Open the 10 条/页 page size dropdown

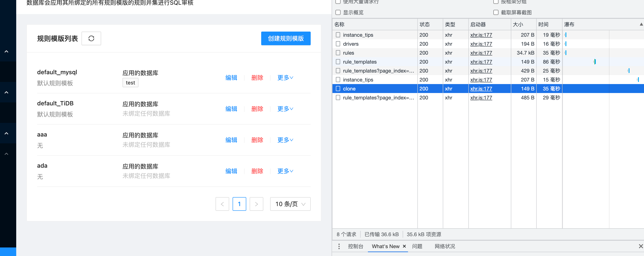point(290,204)
